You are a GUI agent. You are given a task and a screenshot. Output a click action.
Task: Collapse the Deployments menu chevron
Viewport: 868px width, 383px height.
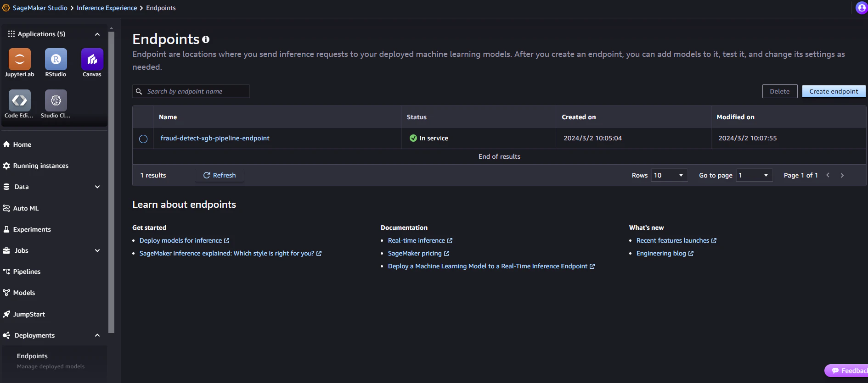97,335
